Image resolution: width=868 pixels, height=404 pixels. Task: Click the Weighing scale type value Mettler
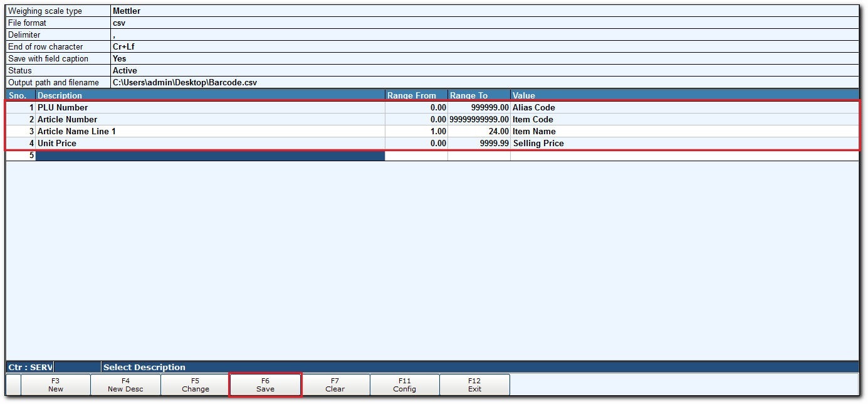click(127, 11)
